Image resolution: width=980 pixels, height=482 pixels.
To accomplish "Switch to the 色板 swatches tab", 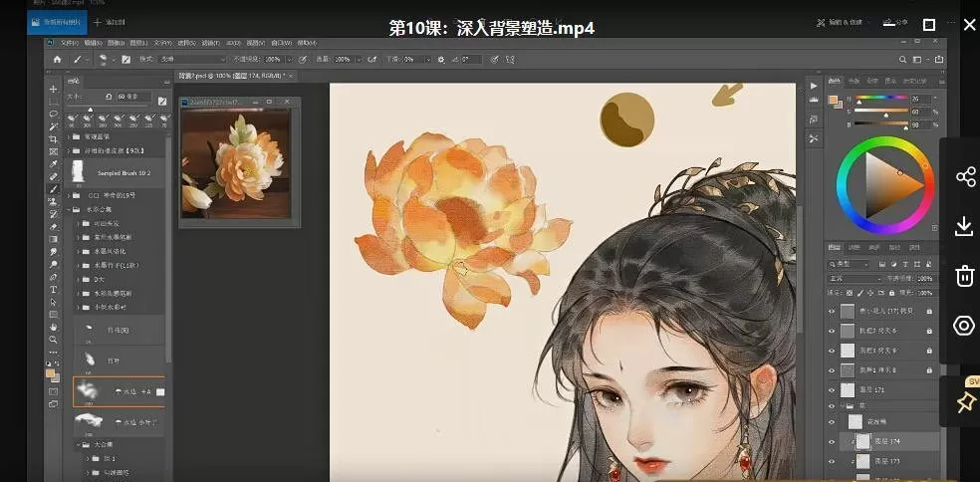I will coord(855,82).
